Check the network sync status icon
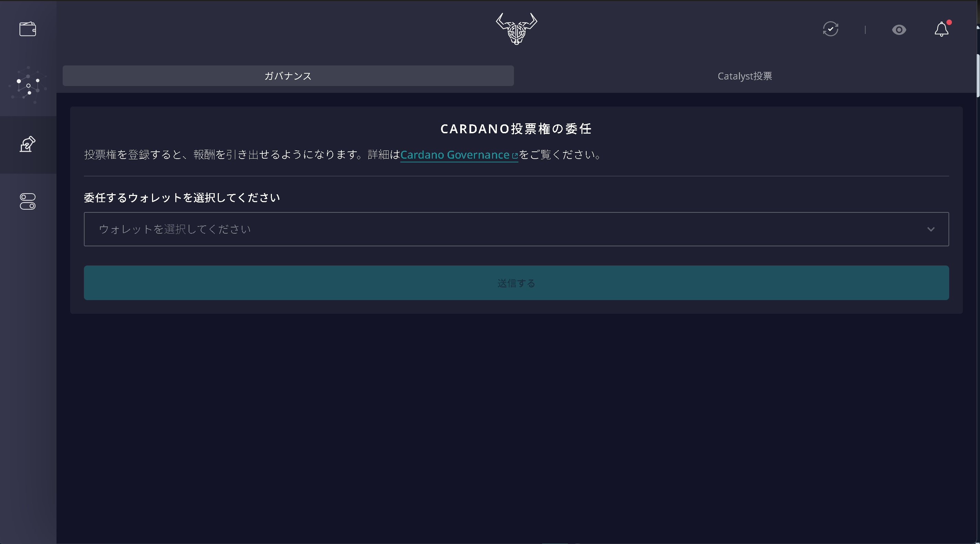Image resolution: width=980 pixels, height=544 pixels. (x=830, y=29)
